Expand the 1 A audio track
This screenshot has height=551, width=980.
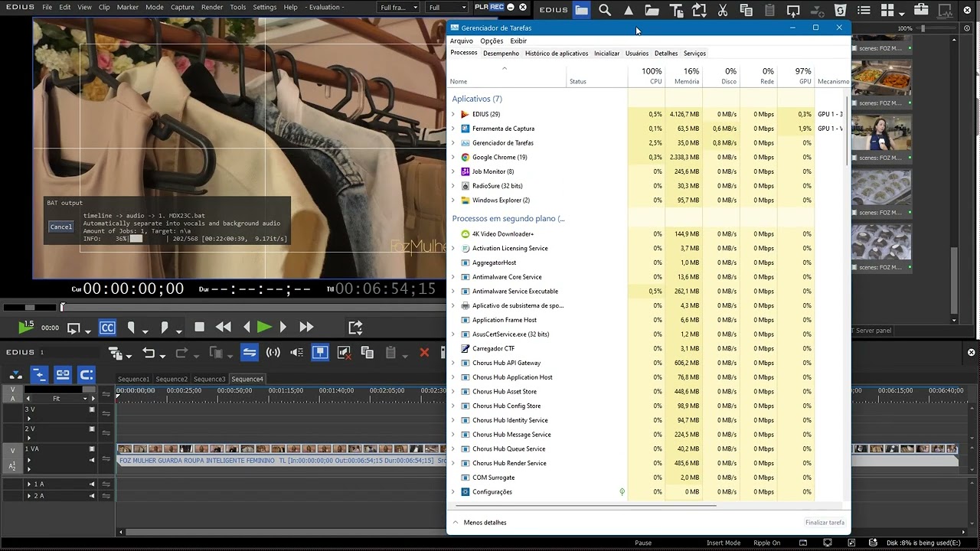click(29, 484)
